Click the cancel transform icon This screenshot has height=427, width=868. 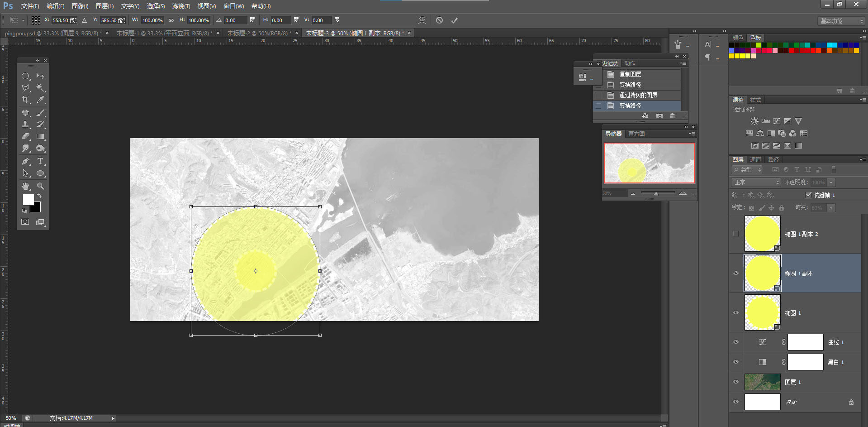click(439, 20)
